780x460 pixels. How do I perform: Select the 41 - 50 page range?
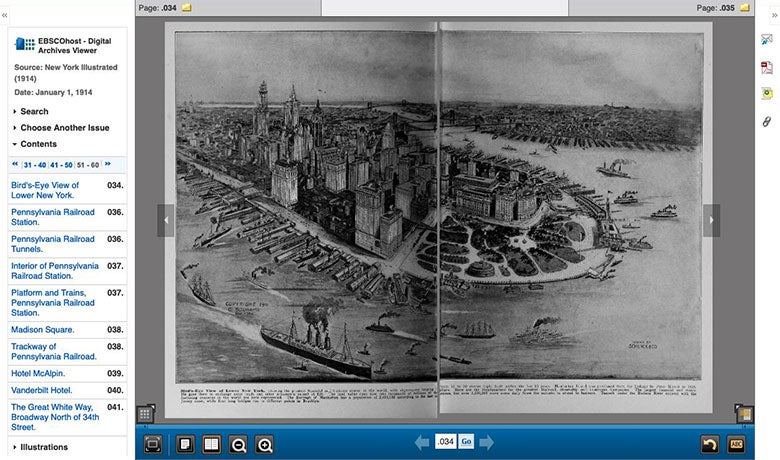pyautogui.click(x=61, y=165)
